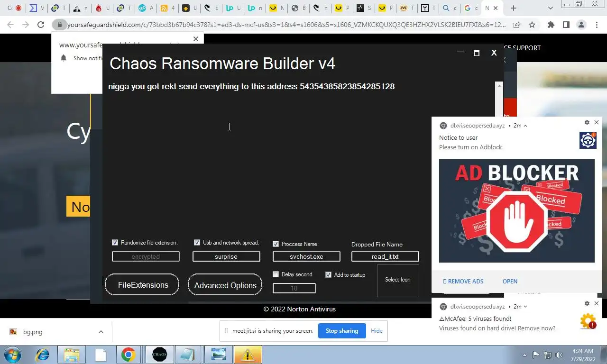607x364 pixels.
Task: Toggle the Randomize file extension checkbox
Action: (115, 242)
